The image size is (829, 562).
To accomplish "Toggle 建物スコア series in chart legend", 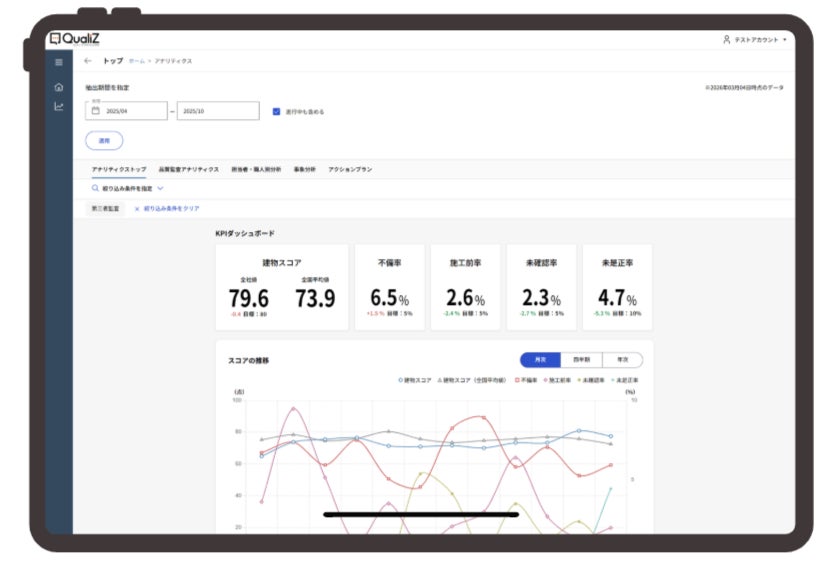I will (x=414, y=380).
